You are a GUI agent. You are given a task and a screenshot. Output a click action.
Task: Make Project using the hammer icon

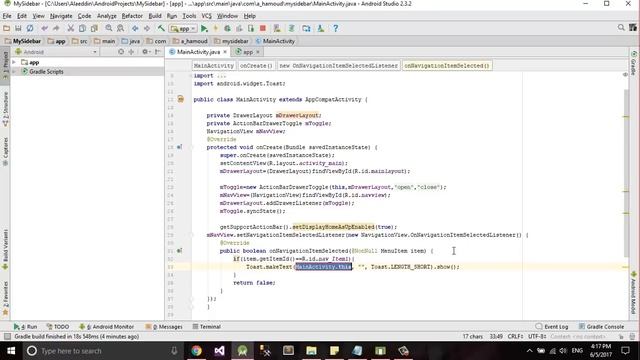[x=161, y=28]
